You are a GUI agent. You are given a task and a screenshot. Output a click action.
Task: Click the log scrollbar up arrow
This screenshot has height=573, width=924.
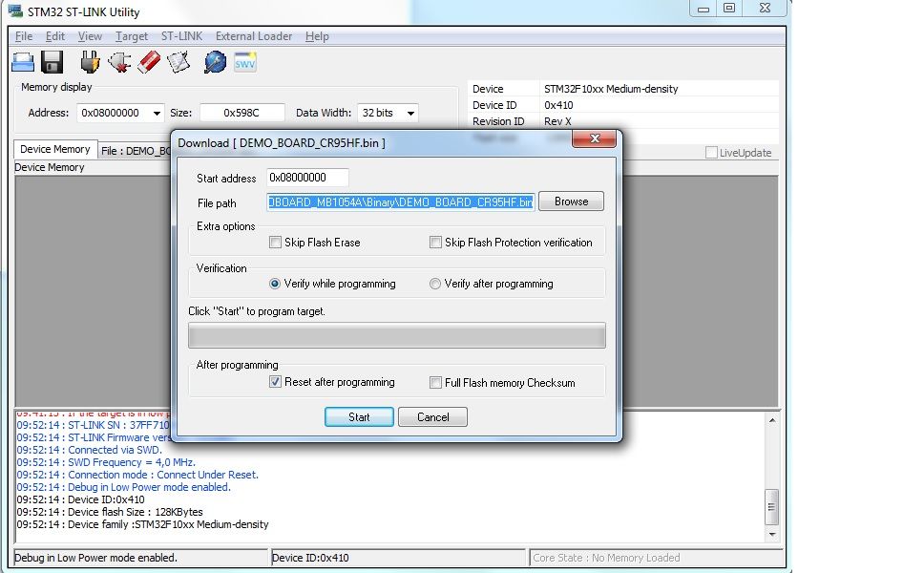pos(772,420)
